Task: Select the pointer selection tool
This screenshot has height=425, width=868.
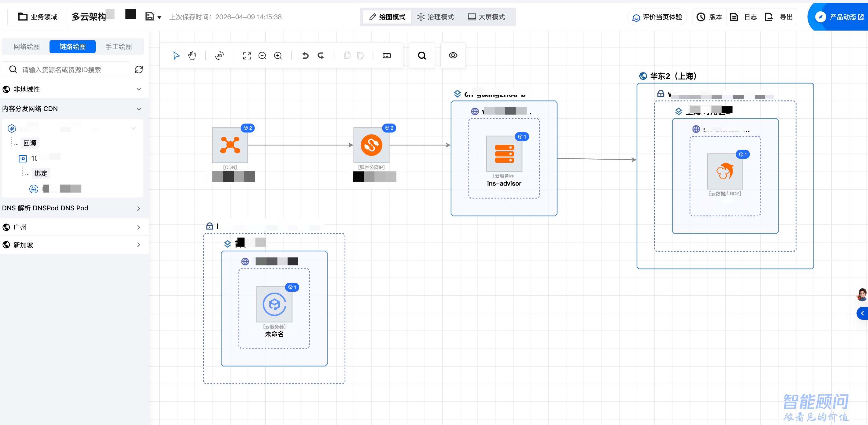Action: (x=176, y=55)
